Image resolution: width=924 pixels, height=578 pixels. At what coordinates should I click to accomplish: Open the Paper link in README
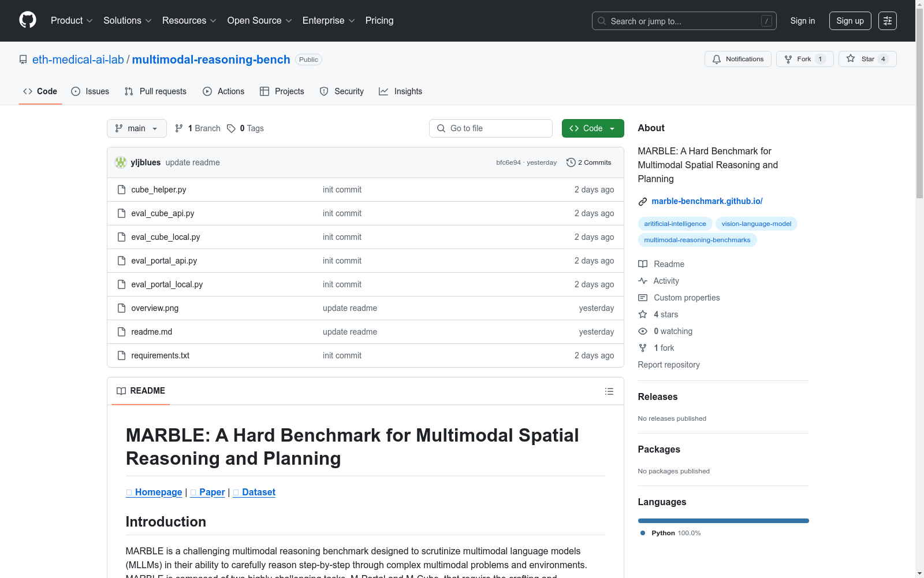point(208,492)
